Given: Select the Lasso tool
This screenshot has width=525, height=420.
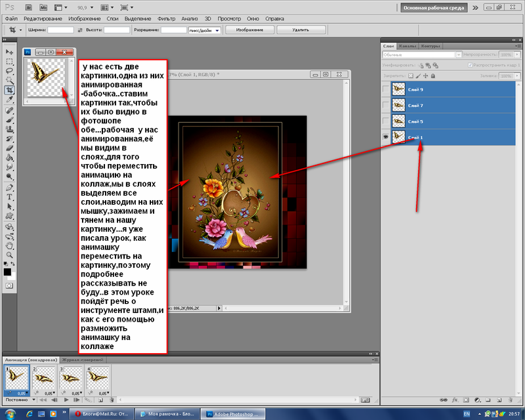Looking at the screenshot, I should coord(9,71).
